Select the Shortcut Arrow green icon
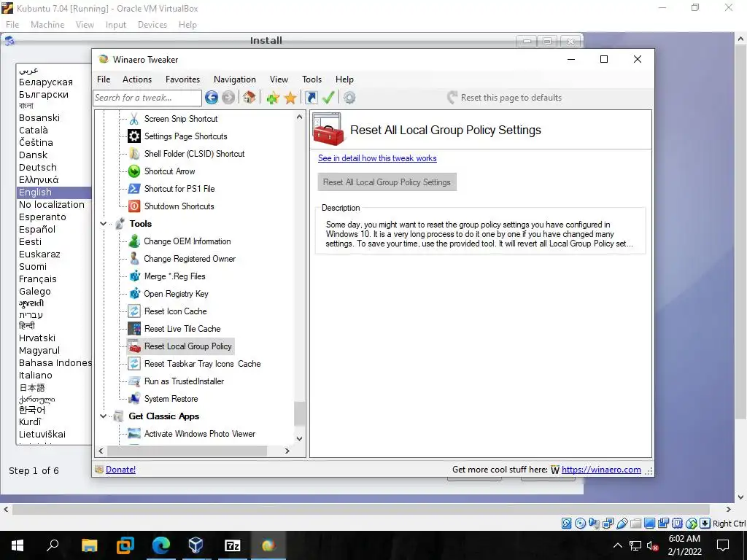 [134, 171]
